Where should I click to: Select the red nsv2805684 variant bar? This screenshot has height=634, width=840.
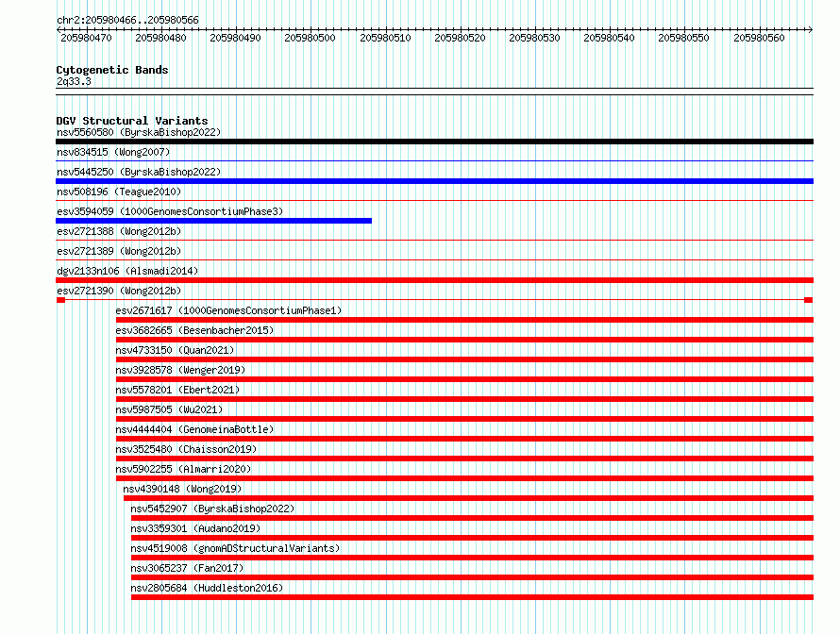click(x=472, y=597)
